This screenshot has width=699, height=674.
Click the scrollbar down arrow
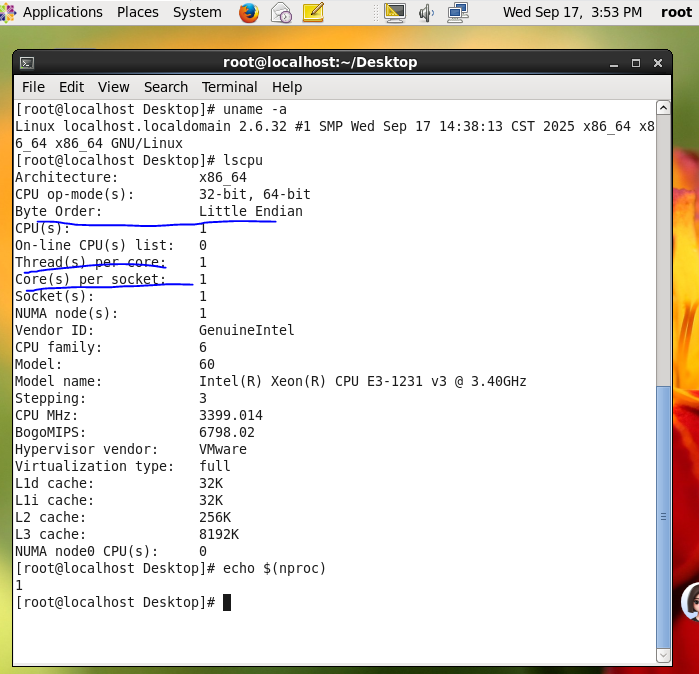coord(663,655)
